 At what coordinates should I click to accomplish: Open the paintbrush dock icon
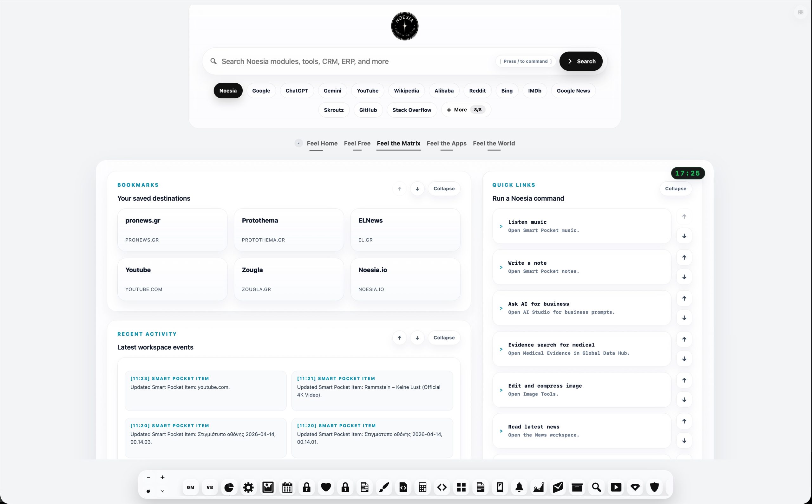coord(384,487)
